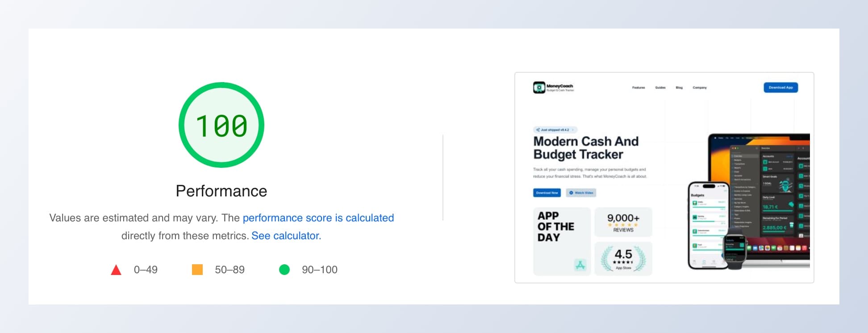The height and width of the screenshot is (333, 868).
Task: Click the green circle 90–100 legend icon
Action: click(x=284, y=270)
